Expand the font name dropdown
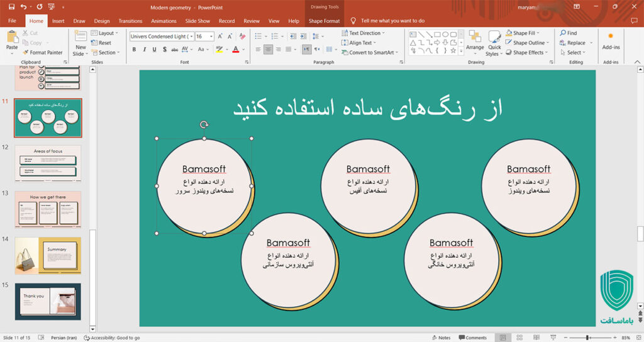Viewport: 644px width, 342px height. 191,36
